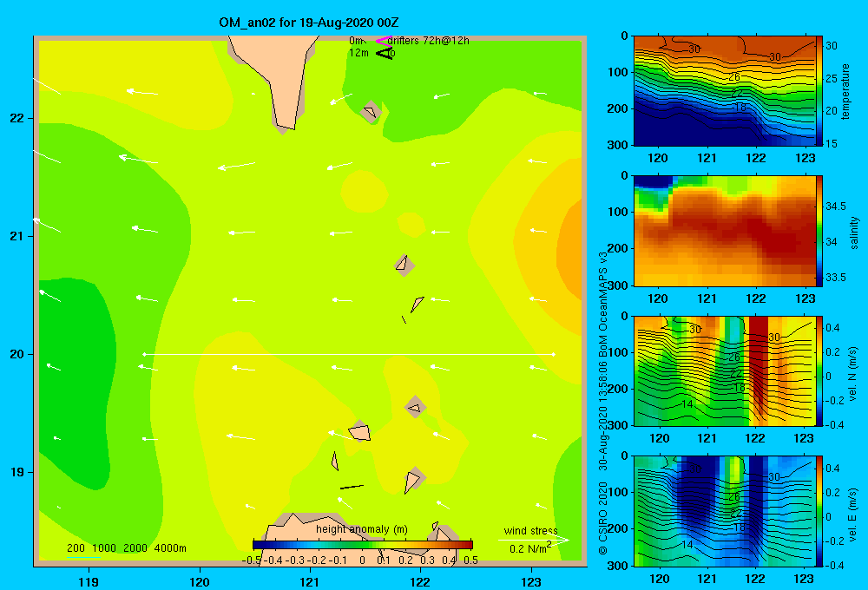Click the 0.5 tick on height anomaly bar
The image size is (868, 590).
coord(470,560)
